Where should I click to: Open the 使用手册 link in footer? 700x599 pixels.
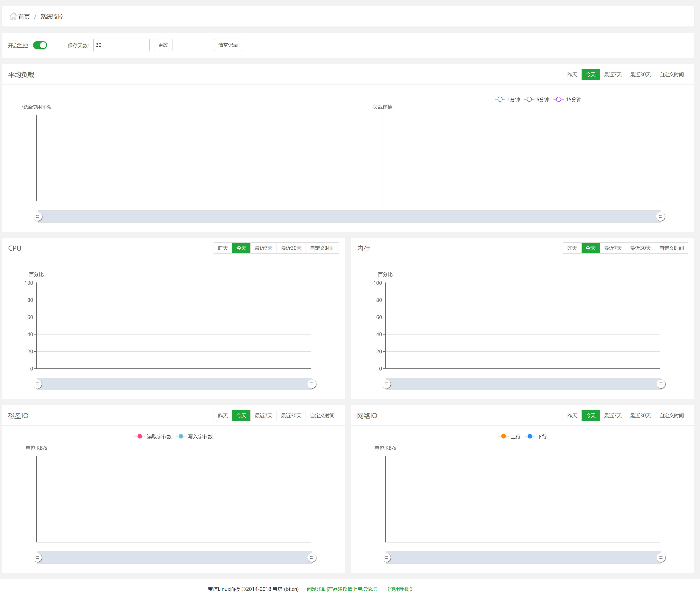pyautogui.click(x=400, y=589)
